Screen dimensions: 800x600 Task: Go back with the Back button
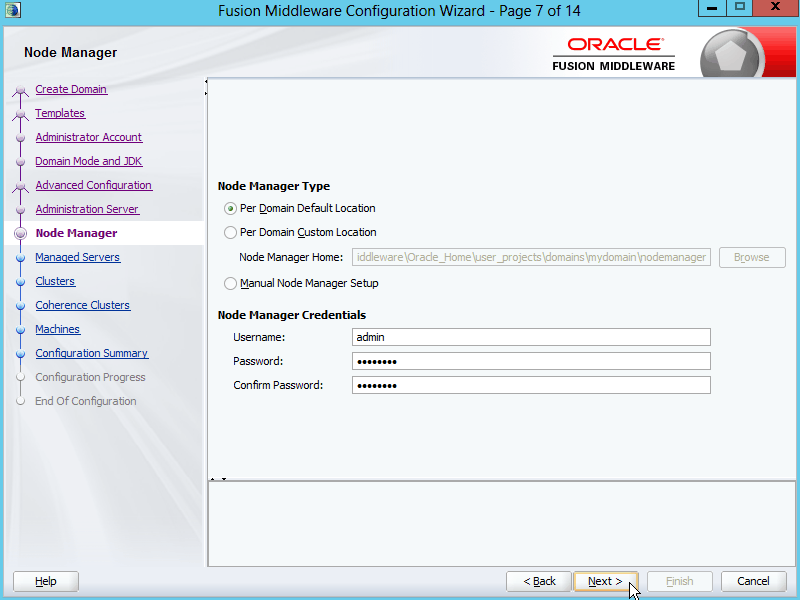click(x=538, y=581)
